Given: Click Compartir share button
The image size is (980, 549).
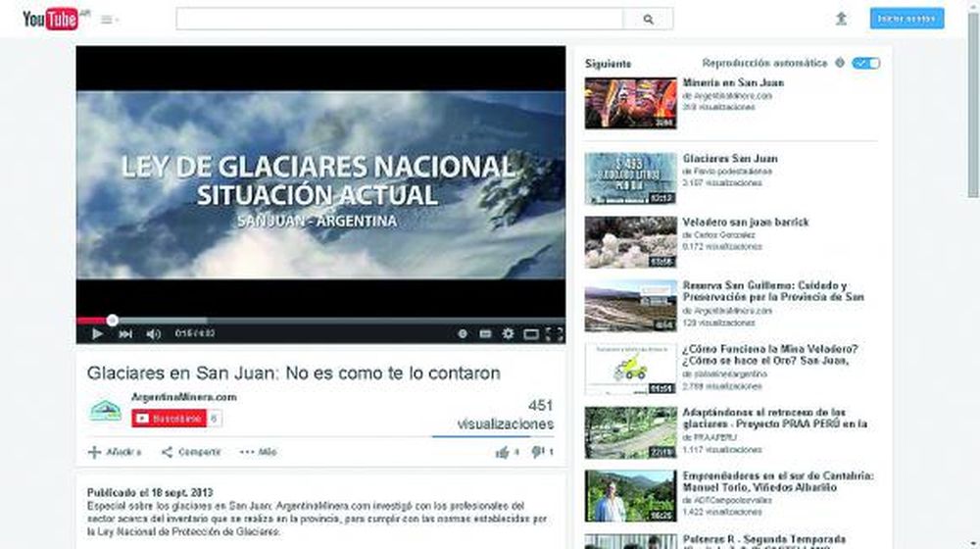Looking at the screenshot, I should pyautogui.click(x=191, y=452).
